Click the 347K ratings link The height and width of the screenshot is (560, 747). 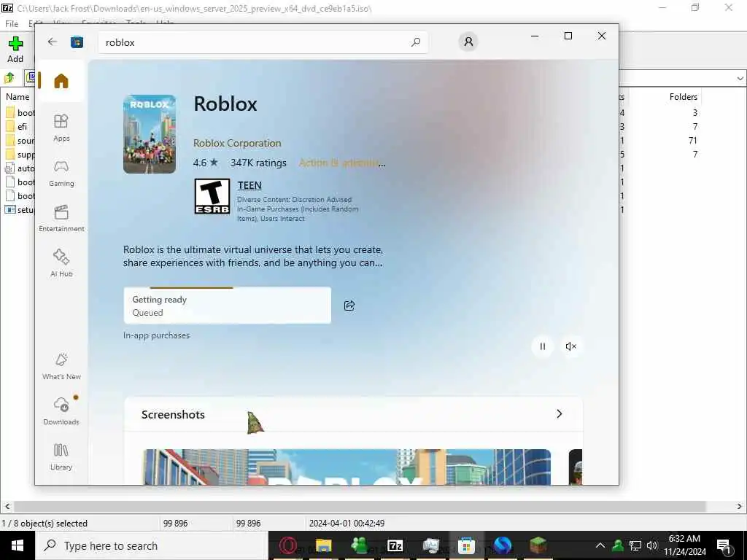pos(258,163)
